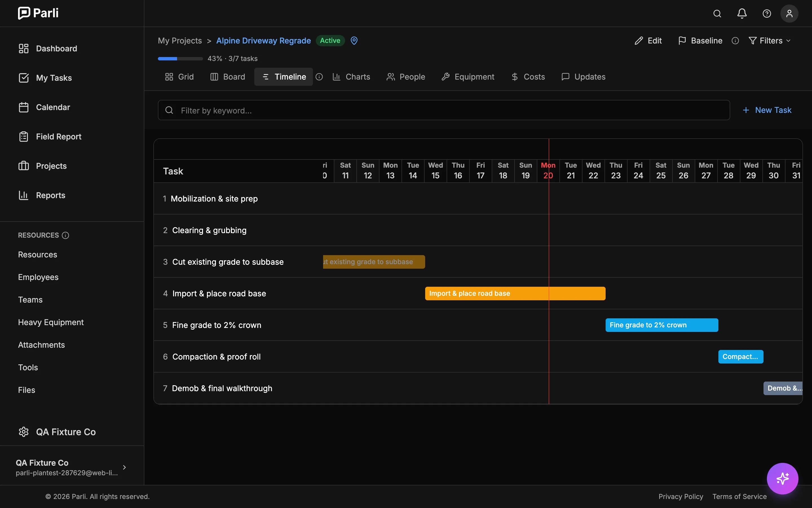Image resolution: width=812 pixels, height=508 pixels.
Task: Expand the Filters dropdown chevron
Action: pos(788,41)
